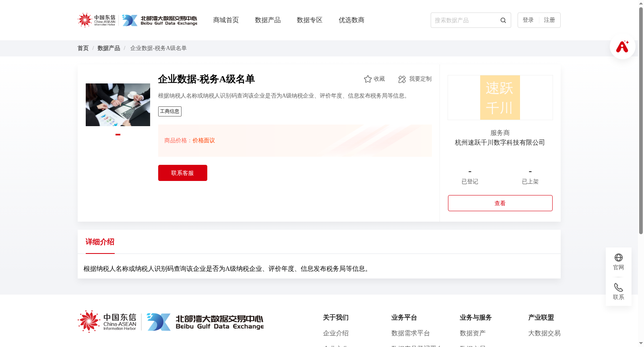This screenshot has height=347, width=644.
Task: Open 商城首页 in the navigation
Action: click(x=226, y=20)
